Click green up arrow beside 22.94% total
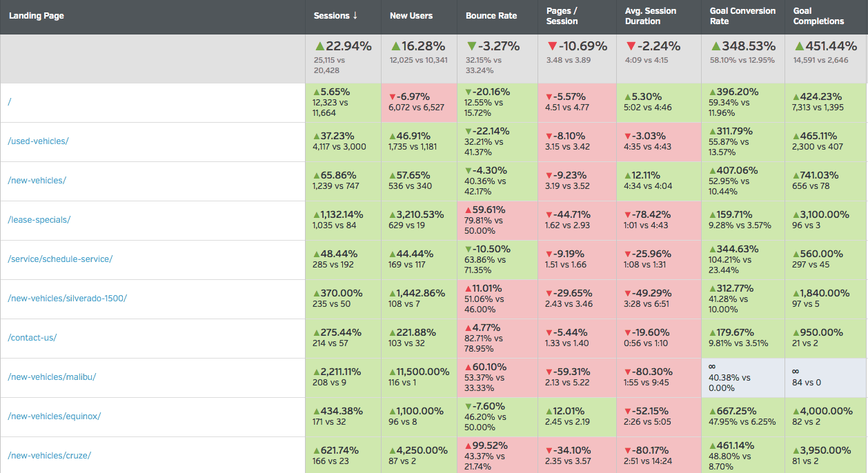 (319, 46)
